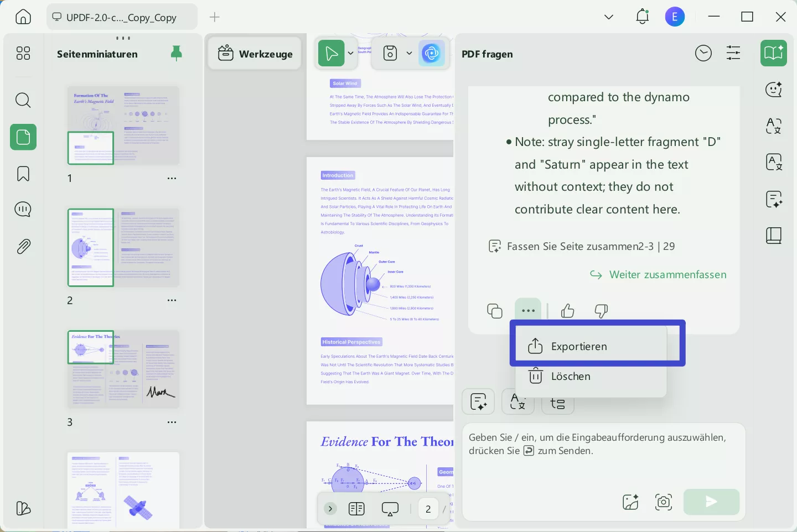
Task: Open the user account avatar E
Action: pos(675,17)
